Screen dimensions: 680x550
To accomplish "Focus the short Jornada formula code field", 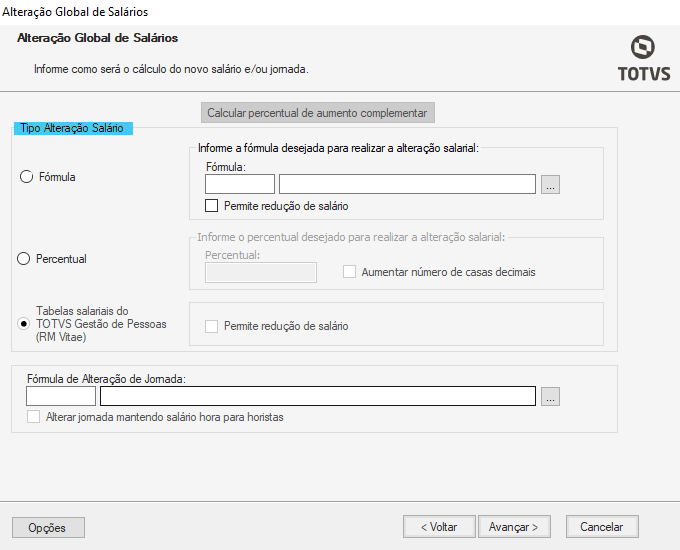I will tap(61, 396).
